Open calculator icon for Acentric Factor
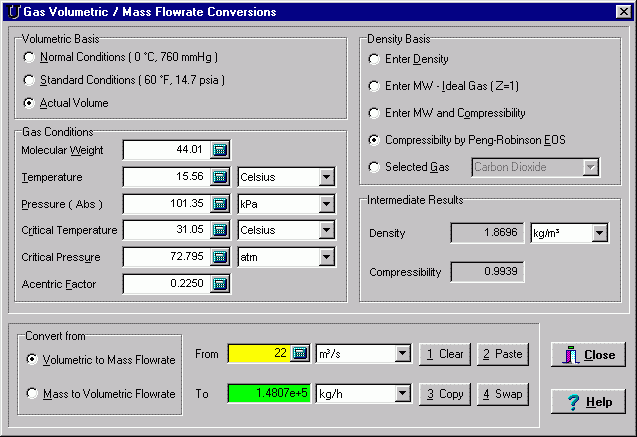 (220, 284)
